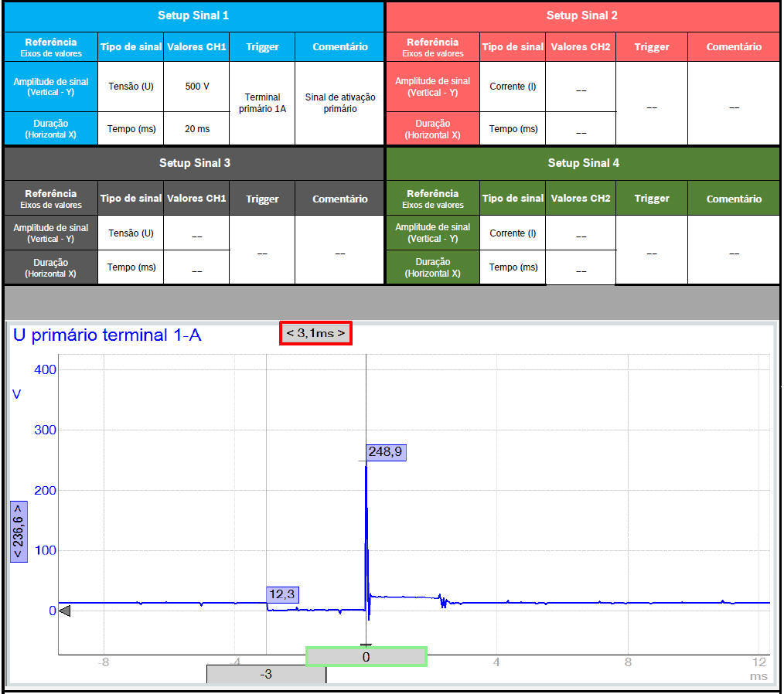Click the 248,9 peak value label
Image resolution: width=784 pixels, height=694 pixels.
[x=384, y=452]
